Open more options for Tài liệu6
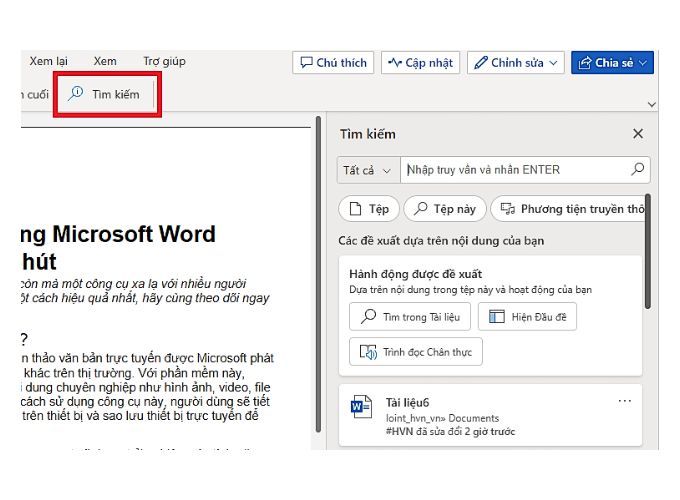This screenshot has width=680, height=500. pos(624,401)
